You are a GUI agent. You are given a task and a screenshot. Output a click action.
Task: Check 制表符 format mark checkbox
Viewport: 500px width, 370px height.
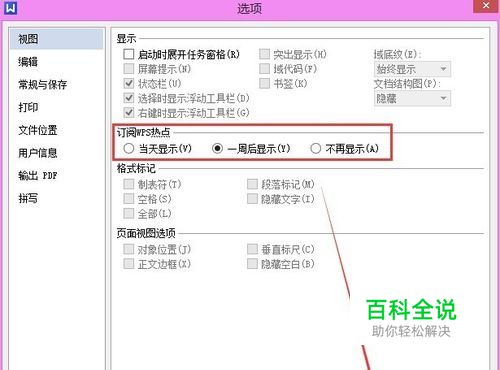tap(129, 184)
